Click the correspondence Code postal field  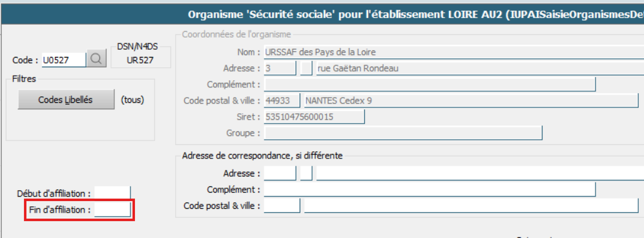[282, 206]
